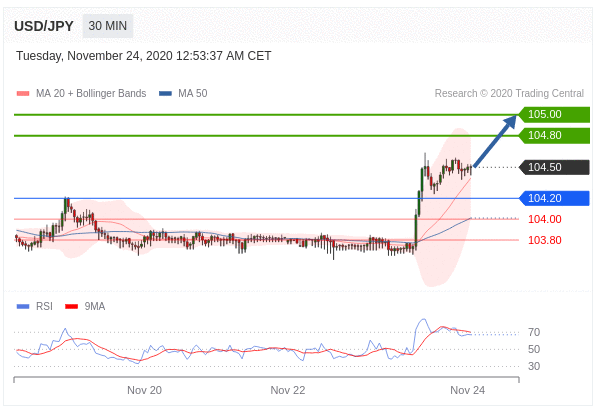Click the red 9MA legend swatch

(x=72, y=306)
